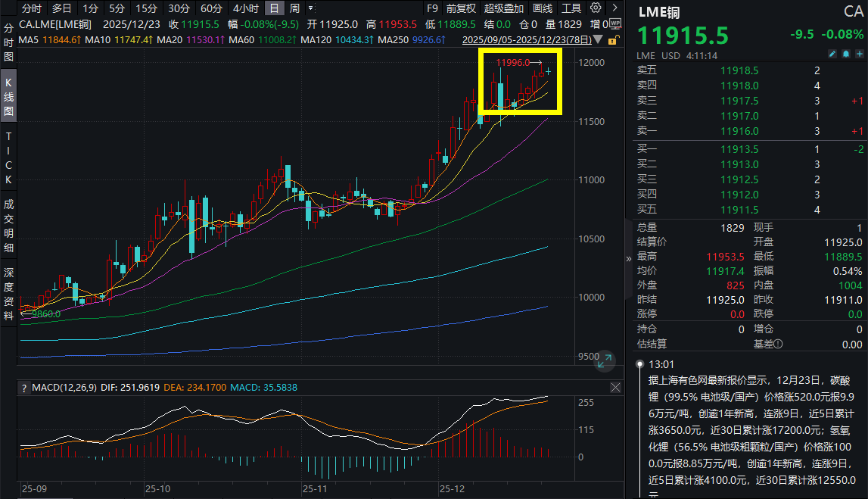Screen dimensions: 868x499
Task: Open the 成交明细 sidebar tab
Action: tap(9, 225)
